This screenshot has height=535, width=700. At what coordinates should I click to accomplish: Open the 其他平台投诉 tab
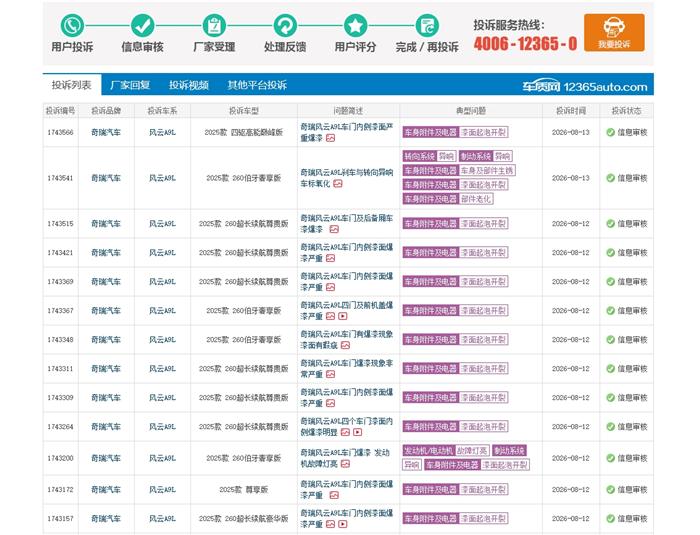(257, 85)
